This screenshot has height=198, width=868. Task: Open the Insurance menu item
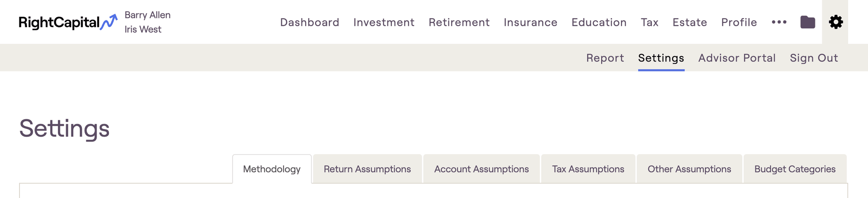pos(530,22)
